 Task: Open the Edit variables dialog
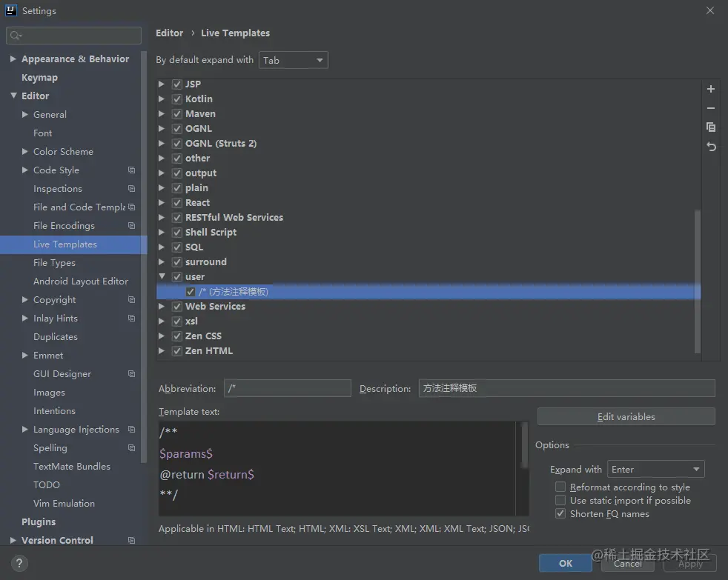pyautogui.click(x=626, y=417)
